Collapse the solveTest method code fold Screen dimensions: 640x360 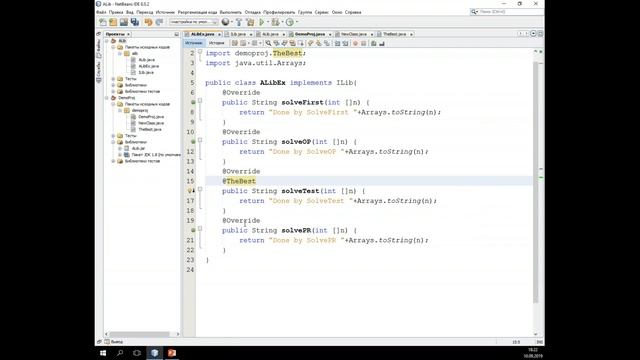coord(200,189)
